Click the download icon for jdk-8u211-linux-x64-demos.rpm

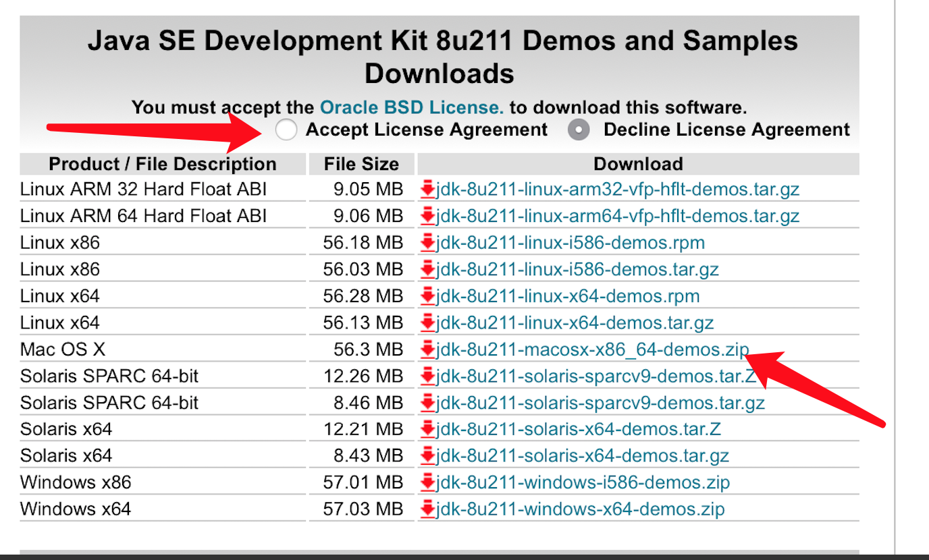click(x=429, y=296)
